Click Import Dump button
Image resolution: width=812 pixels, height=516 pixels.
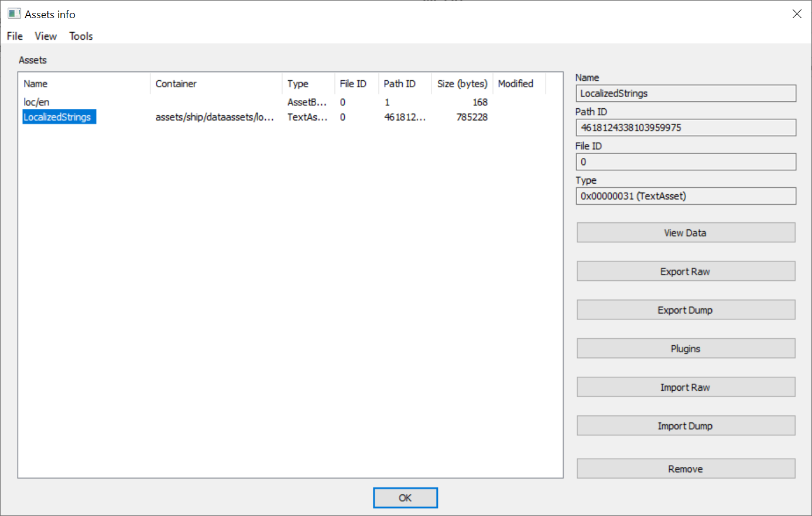(x=686, y=426)
